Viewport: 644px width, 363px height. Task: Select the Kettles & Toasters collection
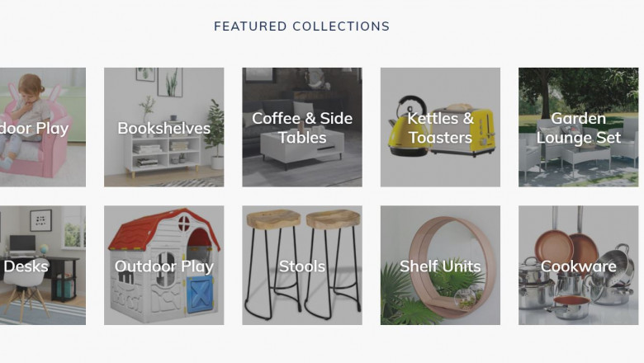pyautogui.click(x=440, y=127)
